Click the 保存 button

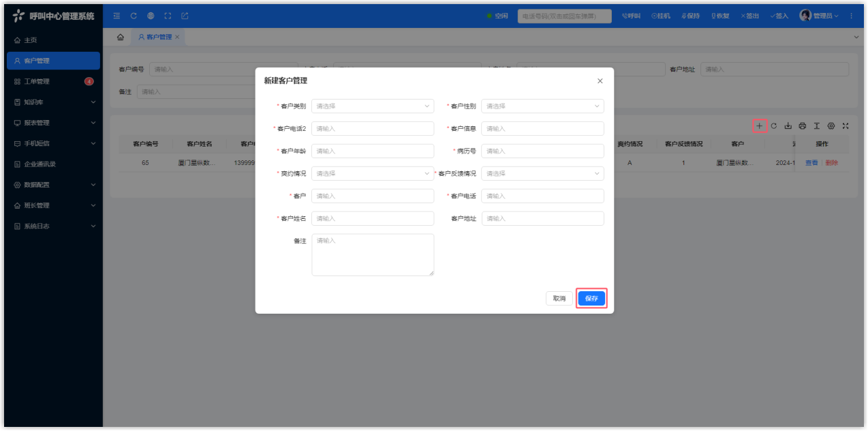591,299
